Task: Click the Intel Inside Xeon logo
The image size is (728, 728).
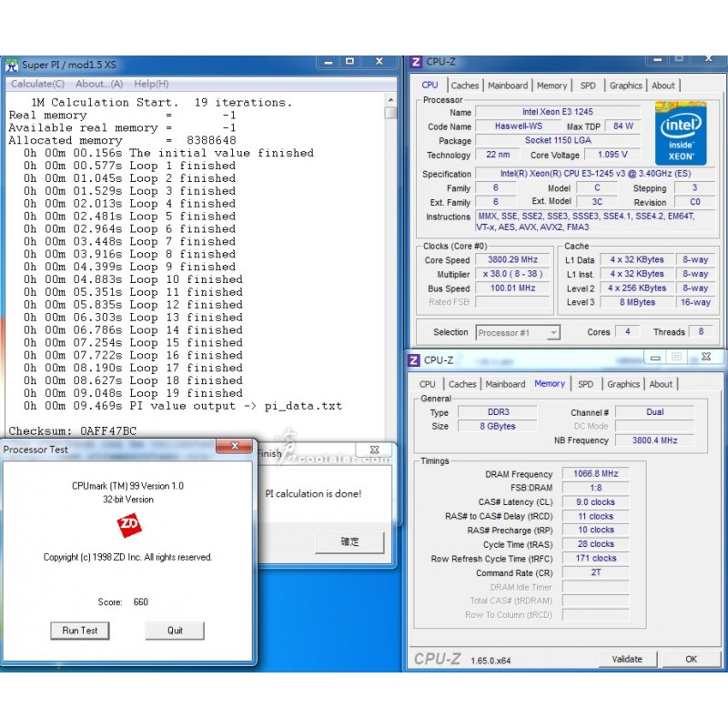Action: pyautogui.click(x=681, y=133)
